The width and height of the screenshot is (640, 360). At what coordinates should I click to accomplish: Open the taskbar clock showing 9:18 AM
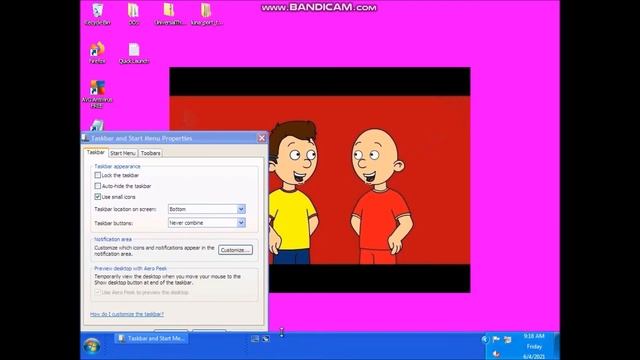click(534, 346)
